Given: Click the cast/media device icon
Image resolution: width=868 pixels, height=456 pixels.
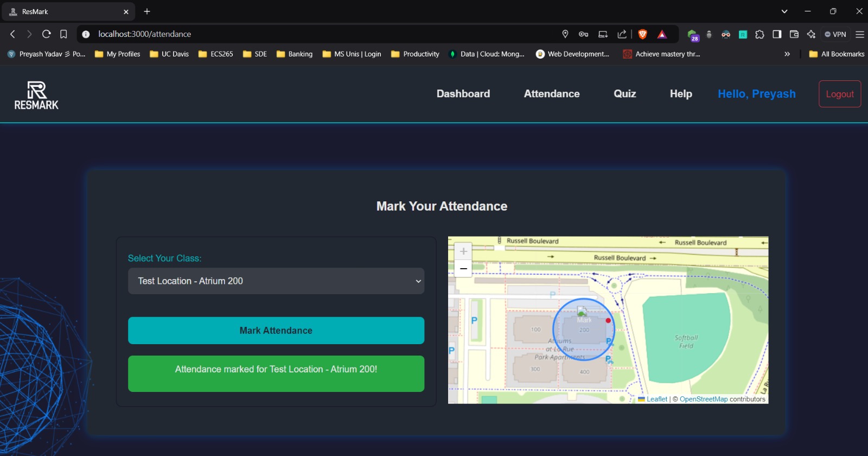Looking at the screenshot, I should (603, 34).
